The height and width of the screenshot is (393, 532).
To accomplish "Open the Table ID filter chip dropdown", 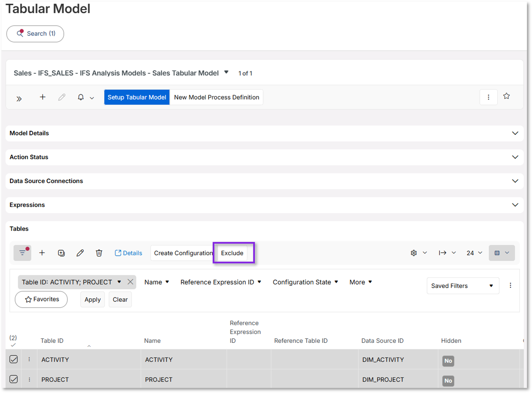I will [119, 282].
